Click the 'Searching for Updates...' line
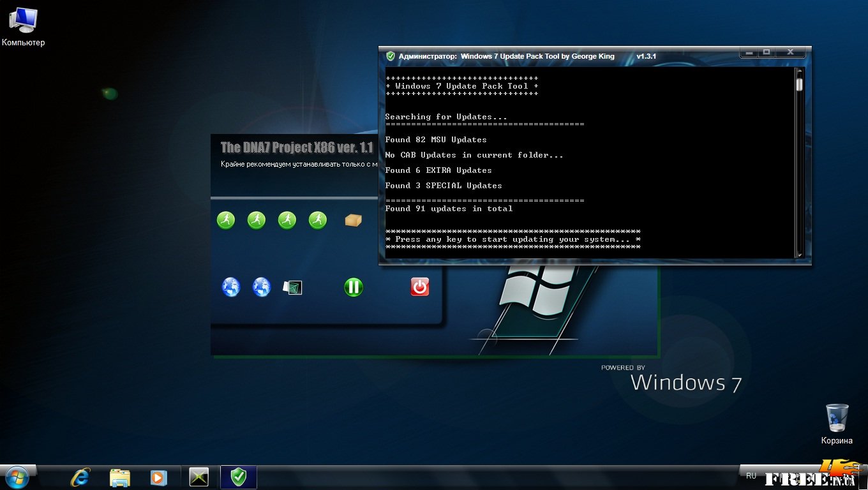The image size is (868, 490). click(446, 117)
